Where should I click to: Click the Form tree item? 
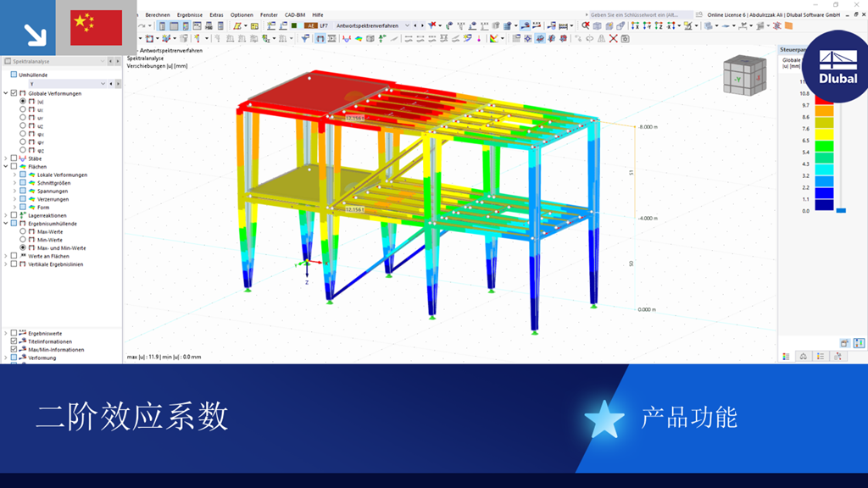(x=43, y=208)
